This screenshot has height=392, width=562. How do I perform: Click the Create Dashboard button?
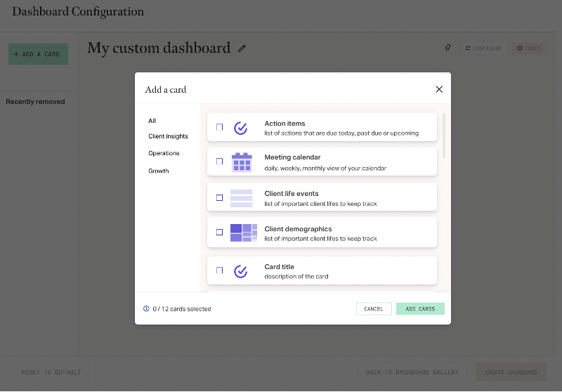click(511, 372)
